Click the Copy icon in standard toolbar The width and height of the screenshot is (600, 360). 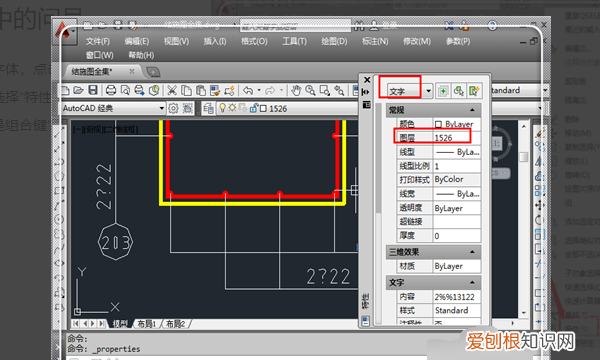[186, 91]
